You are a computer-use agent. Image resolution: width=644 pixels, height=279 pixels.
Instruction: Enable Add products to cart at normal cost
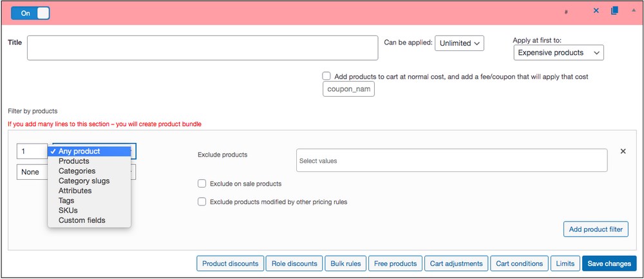tap(327, 76)
